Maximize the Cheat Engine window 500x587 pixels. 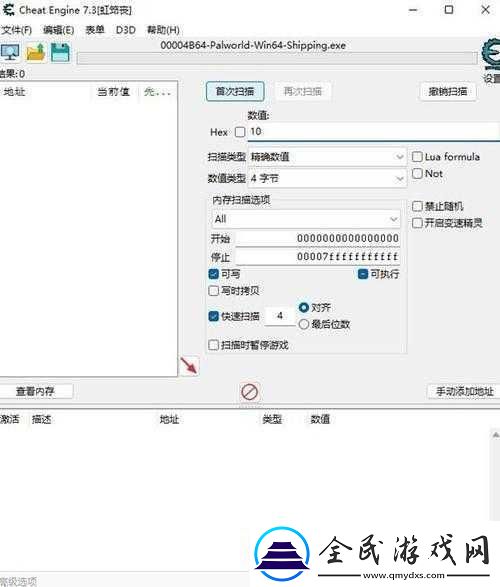(449, 10)
